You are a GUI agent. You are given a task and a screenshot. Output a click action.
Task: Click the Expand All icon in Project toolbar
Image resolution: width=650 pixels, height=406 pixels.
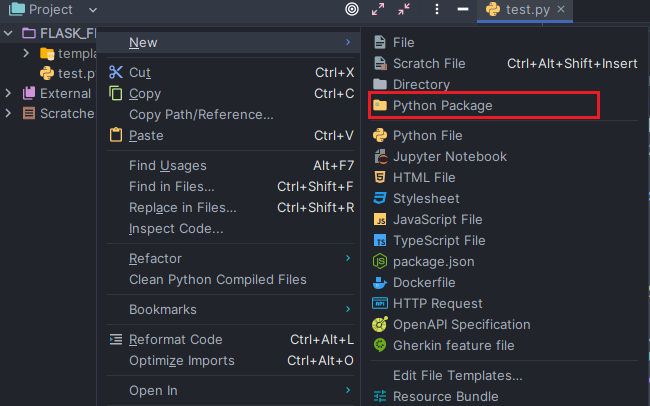point(378,10)
